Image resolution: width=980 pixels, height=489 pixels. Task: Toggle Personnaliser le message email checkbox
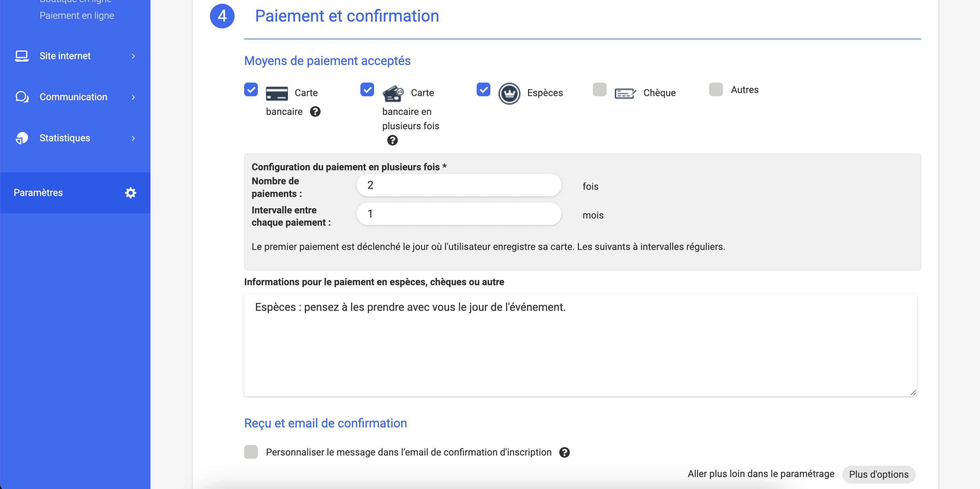251,452
